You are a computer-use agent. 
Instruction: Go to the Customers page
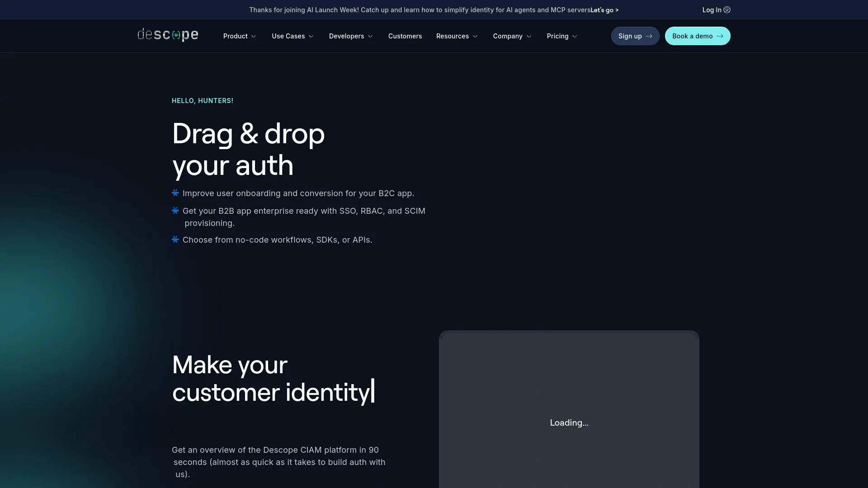tap(405, 36)
